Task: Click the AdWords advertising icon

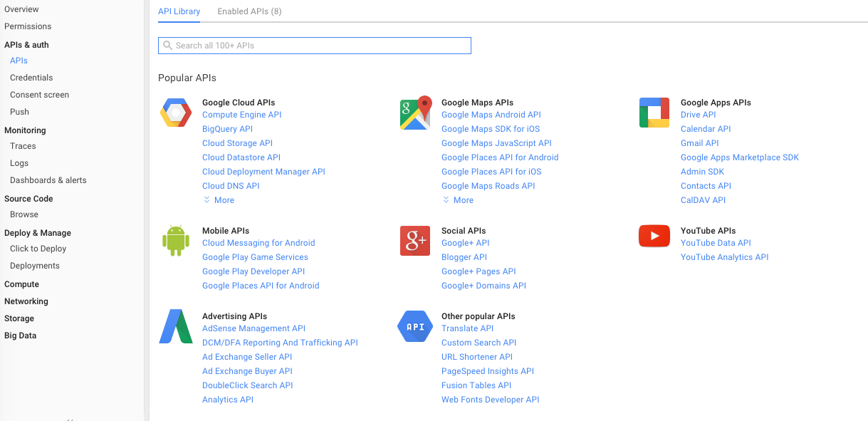Action: click(176, 326)
